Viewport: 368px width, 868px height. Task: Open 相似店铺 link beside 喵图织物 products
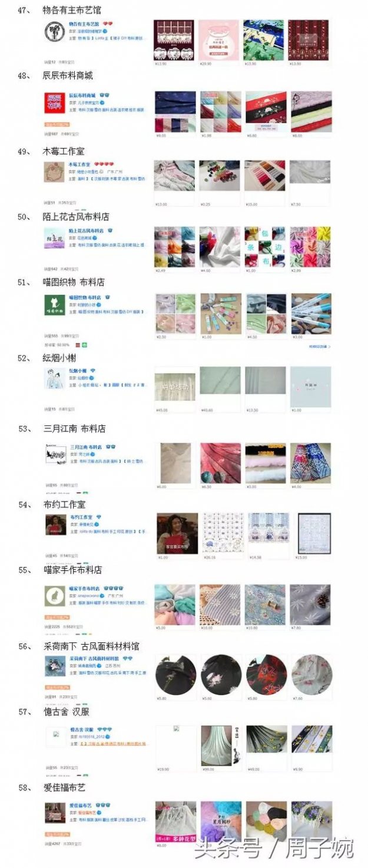tap(320, 346)
